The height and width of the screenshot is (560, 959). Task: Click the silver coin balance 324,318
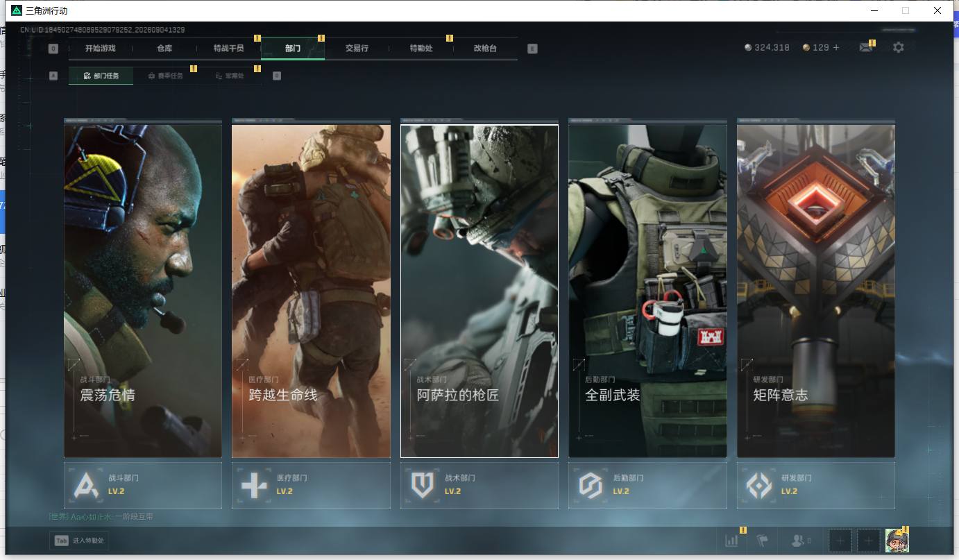pos(767,48)
